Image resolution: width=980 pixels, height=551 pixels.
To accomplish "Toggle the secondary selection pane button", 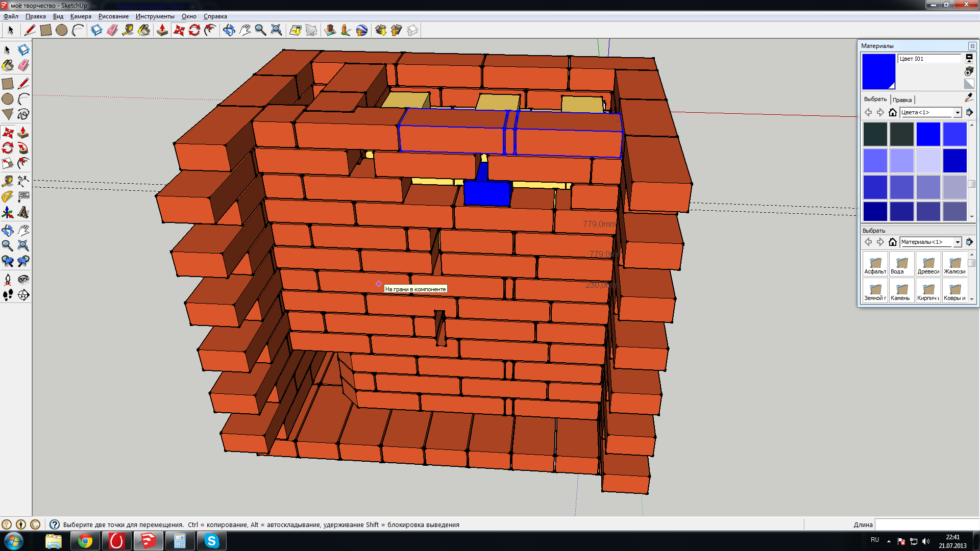I will click(x=969, y=59).
